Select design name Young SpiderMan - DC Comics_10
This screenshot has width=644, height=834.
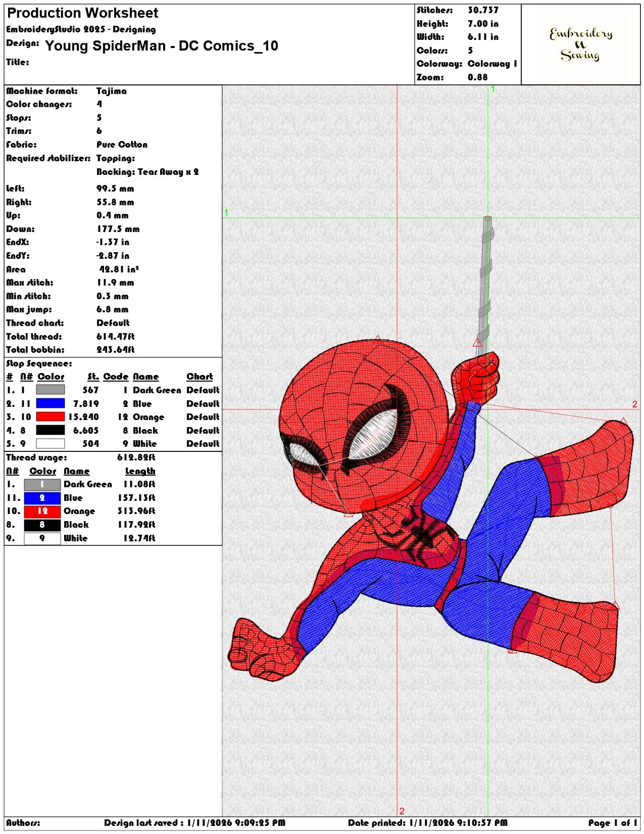[x=162, y=46]
